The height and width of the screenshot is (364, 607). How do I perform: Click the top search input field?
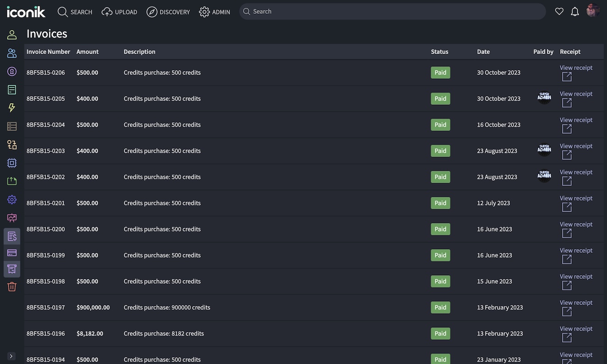click(394, 11)
